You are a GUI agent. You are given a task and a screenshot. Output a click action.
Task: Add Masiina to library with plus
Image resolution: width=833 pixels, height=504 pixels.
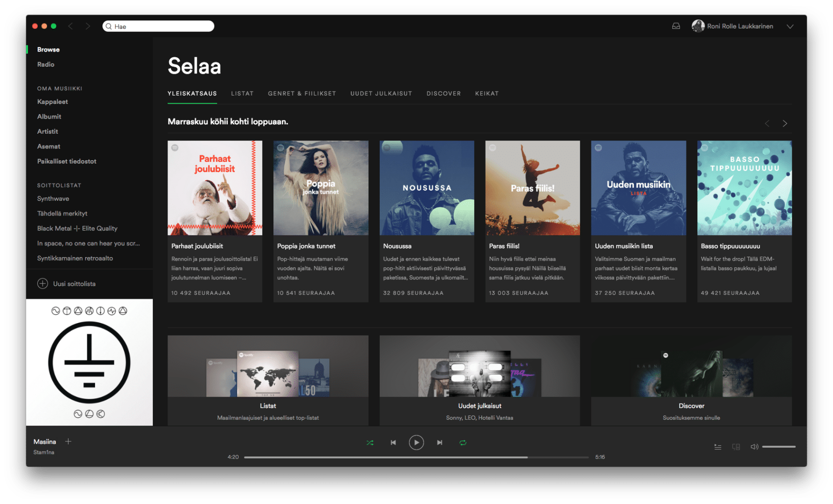click(68, 441)
